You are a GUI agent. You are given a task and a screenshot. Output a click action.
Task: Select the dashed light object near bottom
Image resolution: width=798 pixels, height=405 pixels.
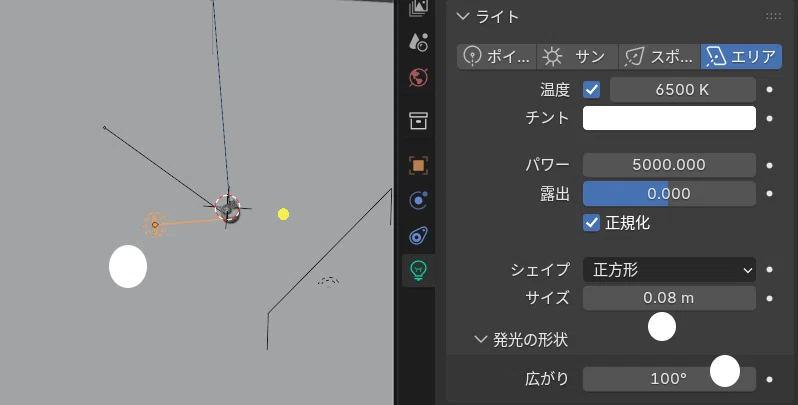point(329,281)
